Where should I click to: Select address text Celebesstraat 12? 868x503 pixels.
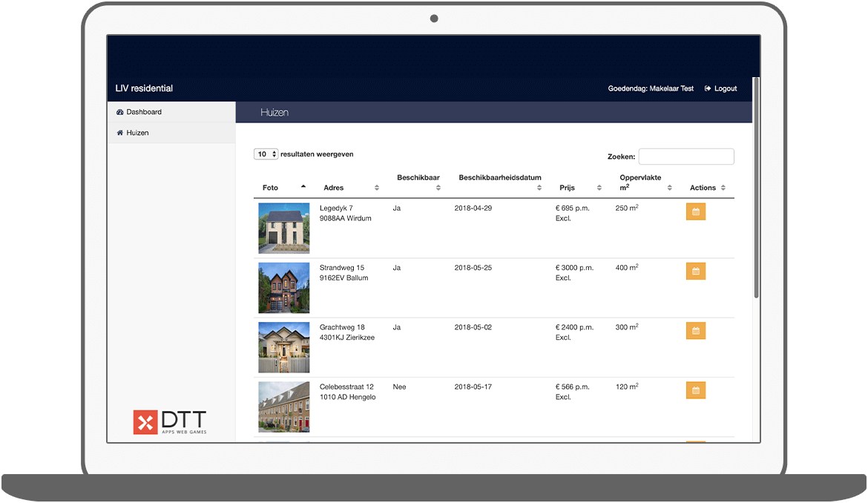[346, 387]
